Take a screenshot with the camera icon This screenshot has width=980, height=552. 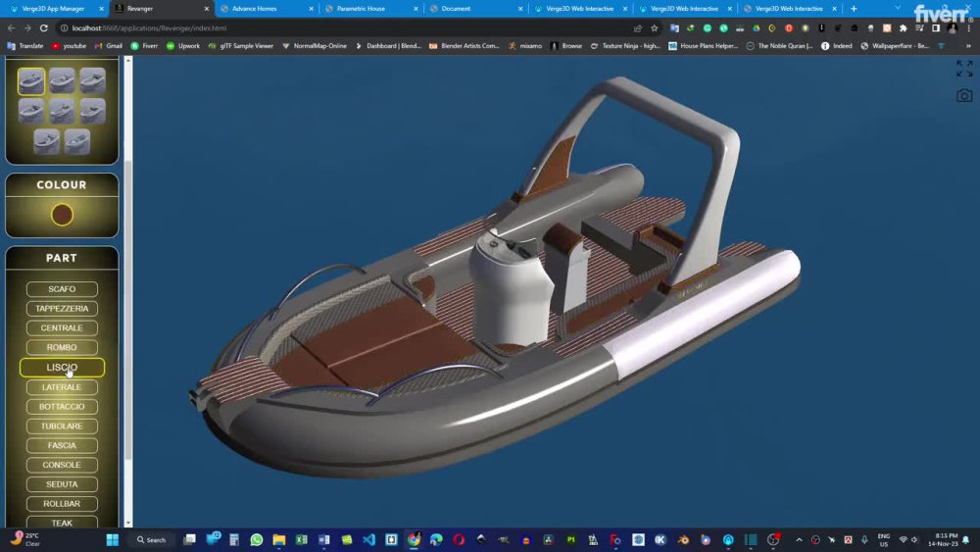click(x=964, y=96)
